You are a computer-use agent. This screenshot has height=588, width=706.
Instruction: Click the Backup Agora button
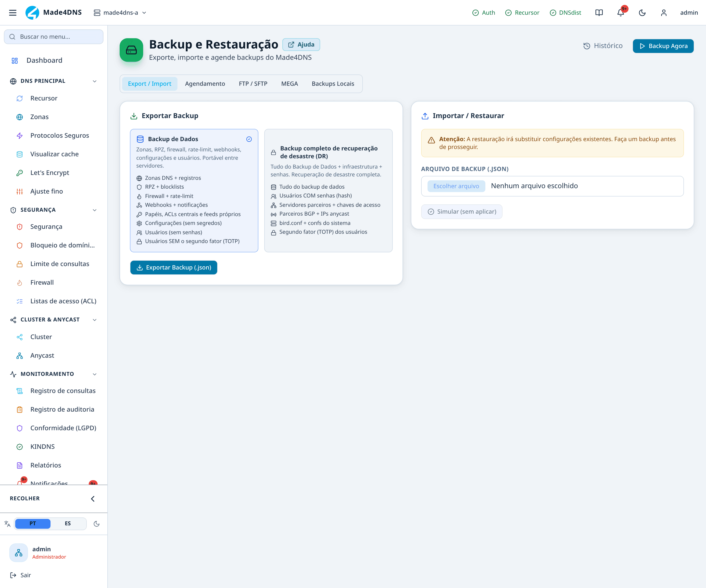[x=663, y=46]
